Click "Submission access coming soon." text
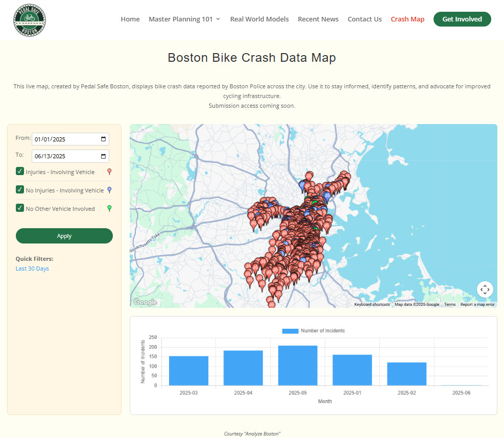 pos(252,106)
